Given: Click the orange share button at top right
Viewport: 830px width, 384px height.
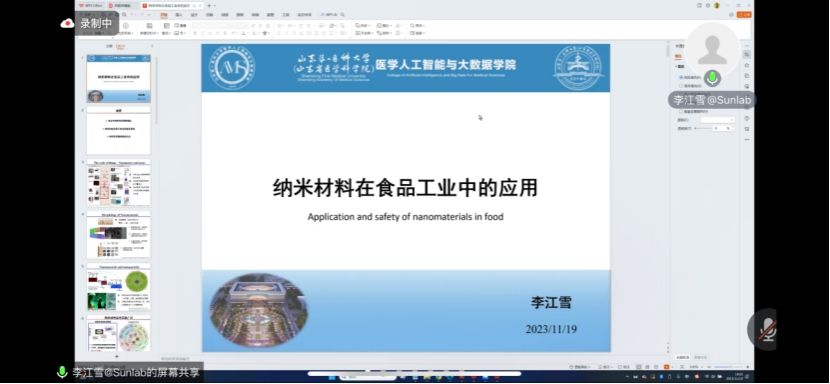Looking at the screenshot, I should pos(744,15).
